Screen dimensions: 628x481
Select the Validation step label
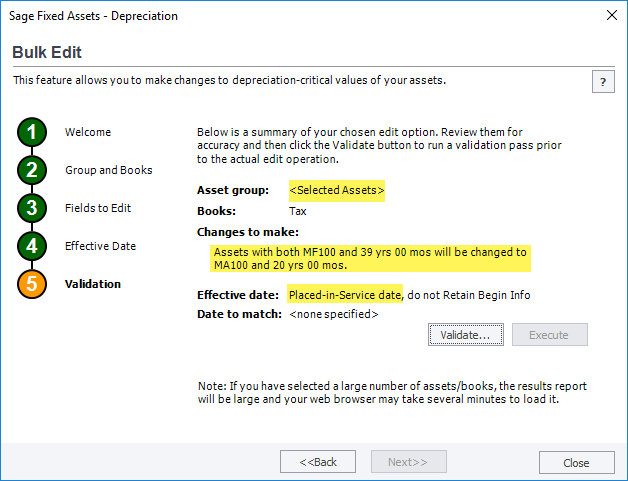click(x=93, y=284)
